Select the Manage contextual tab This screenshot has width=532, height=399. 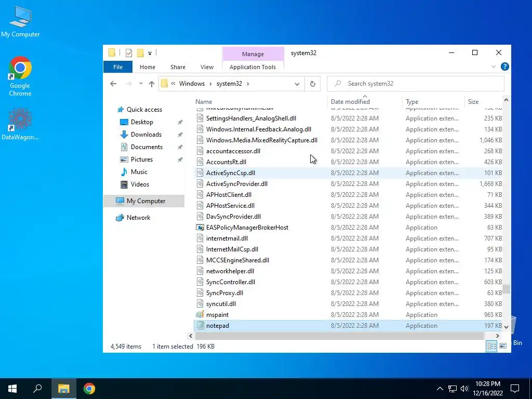tap(253, 54)
